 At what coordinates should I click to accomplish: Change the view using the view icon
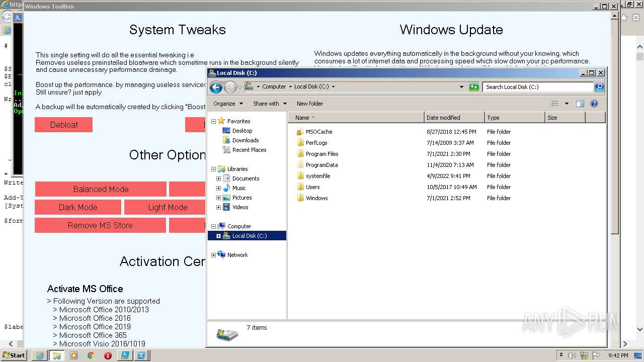[x=554, y=104]
